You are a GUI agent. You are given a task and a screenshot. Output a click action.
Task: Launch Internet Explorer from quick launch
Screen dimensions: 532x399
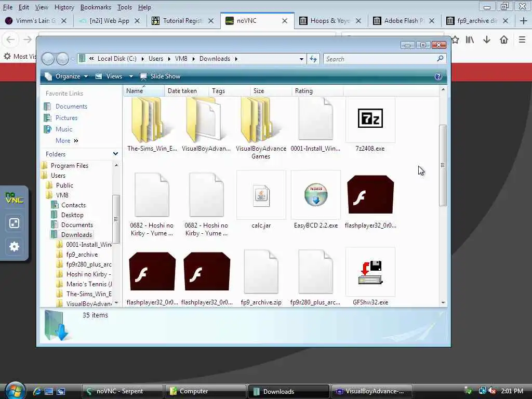click(37, 391)
